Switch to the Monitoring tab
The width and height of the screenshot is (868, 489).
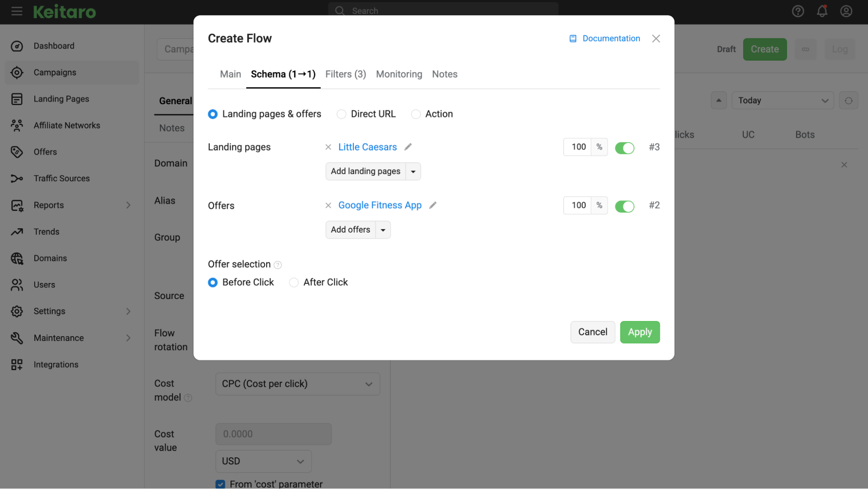click(399, 74)
